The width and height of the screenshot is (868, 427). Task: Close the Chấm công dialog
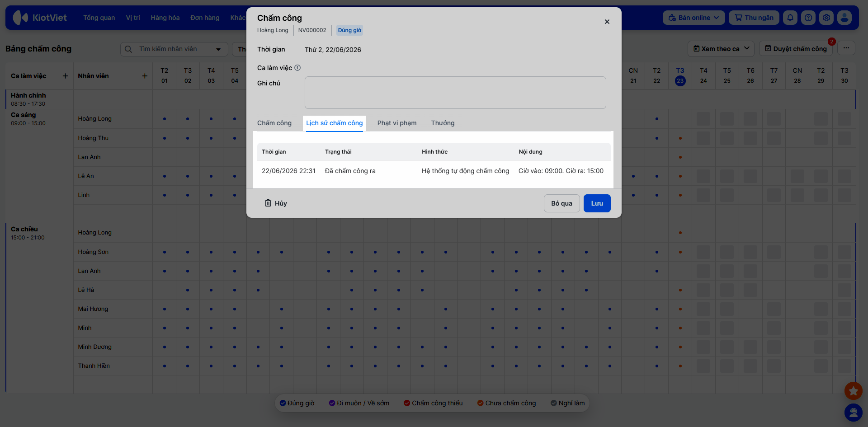607,22
